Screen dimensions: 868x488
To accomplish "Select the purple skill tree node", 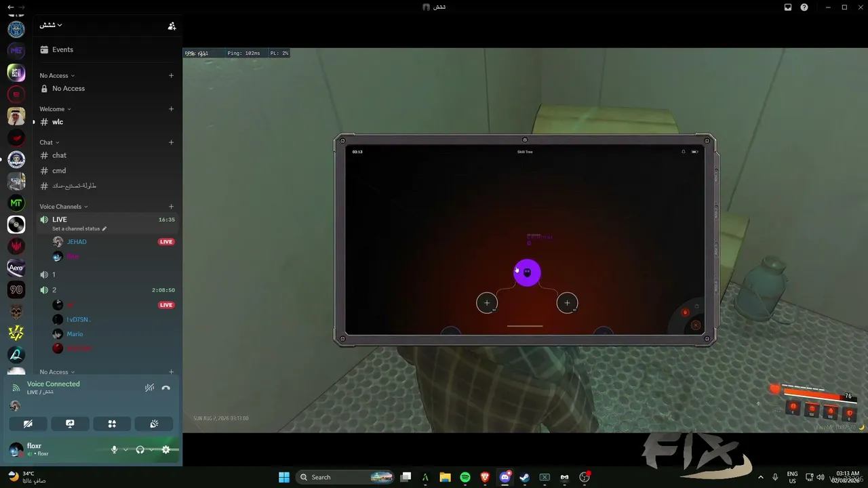I will click(x=527, y=272).
